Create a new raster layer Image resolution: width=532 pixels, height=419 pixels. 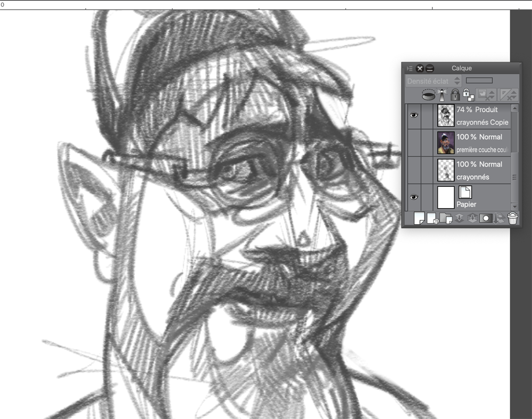coord(419,218)
